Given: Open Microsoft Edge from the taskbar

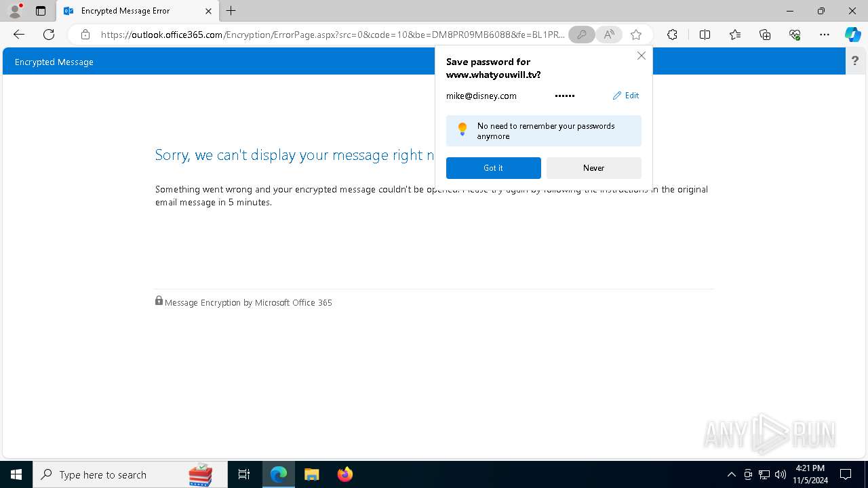Looking at the screenshot, I should coord(279,474).
